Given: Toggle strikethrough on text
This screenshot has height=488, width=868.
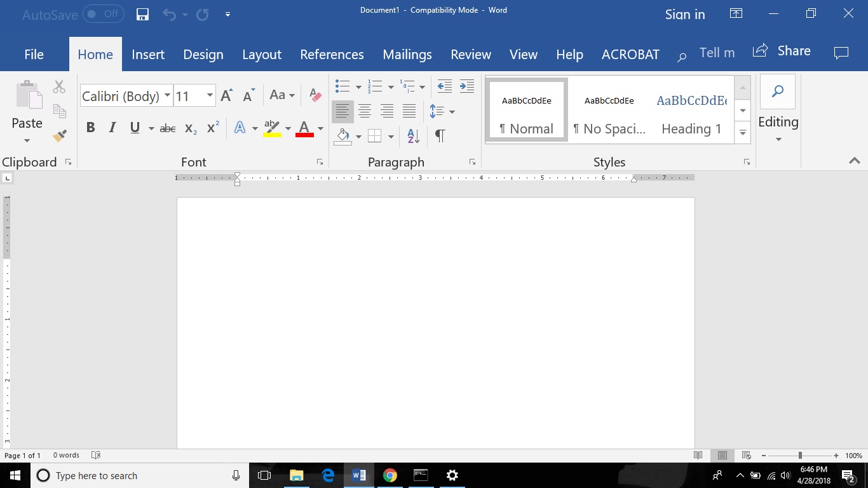Looking at the screenshot, I should pyautogui.click(x=167, y=128).
